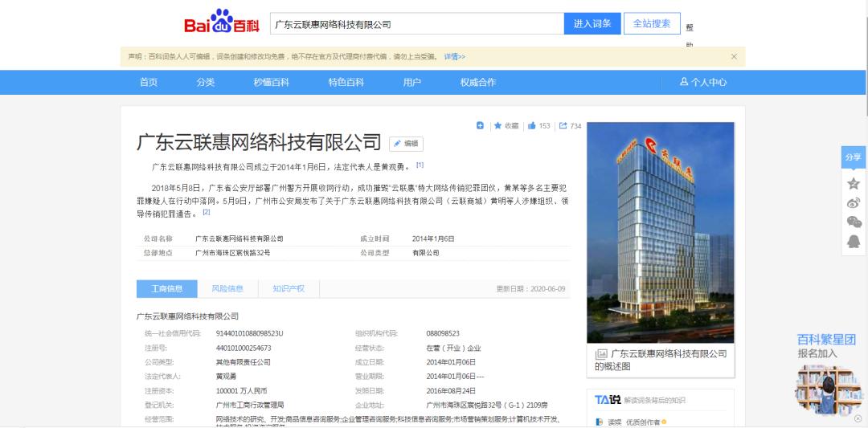The height and width of the screenshot is (428, 868).
Task: Open the 个人中心 user menu
Action: [x=703, y=83]
